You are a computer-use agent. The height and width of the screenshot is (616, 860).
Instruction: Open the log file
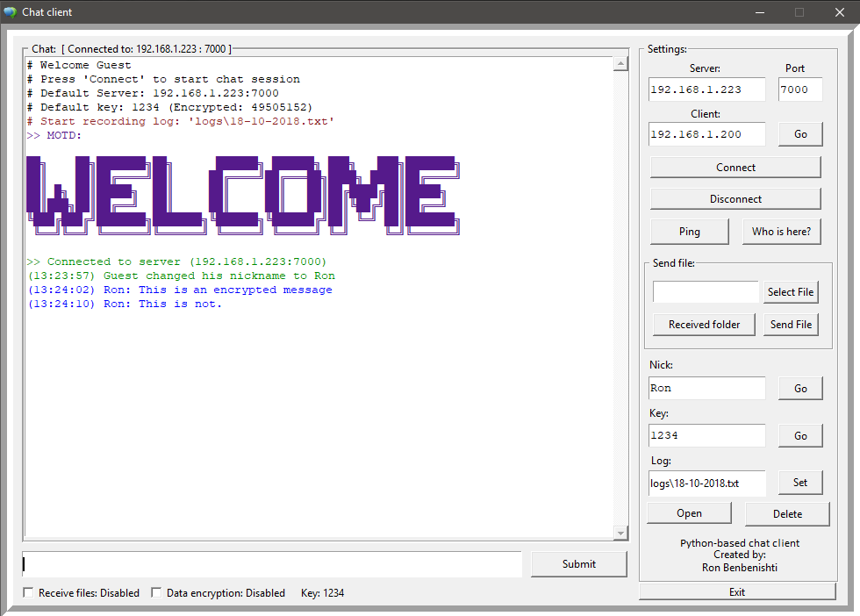coord(689,513)
